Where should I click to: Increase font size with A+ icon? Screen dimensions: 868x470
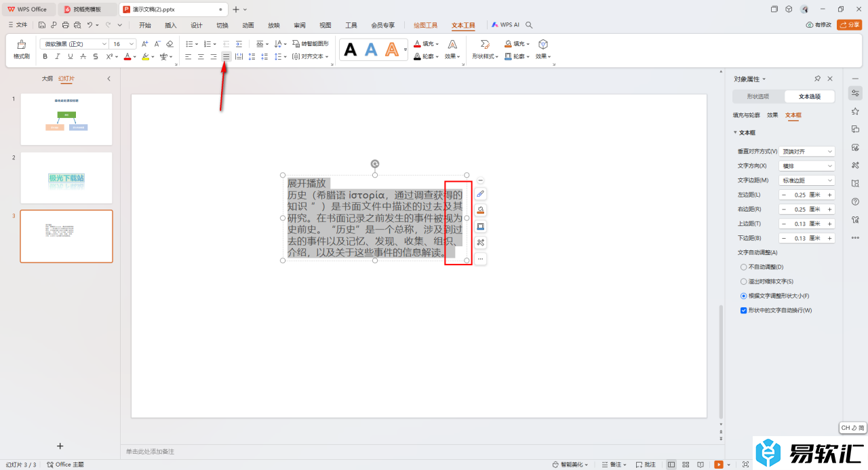145,43
